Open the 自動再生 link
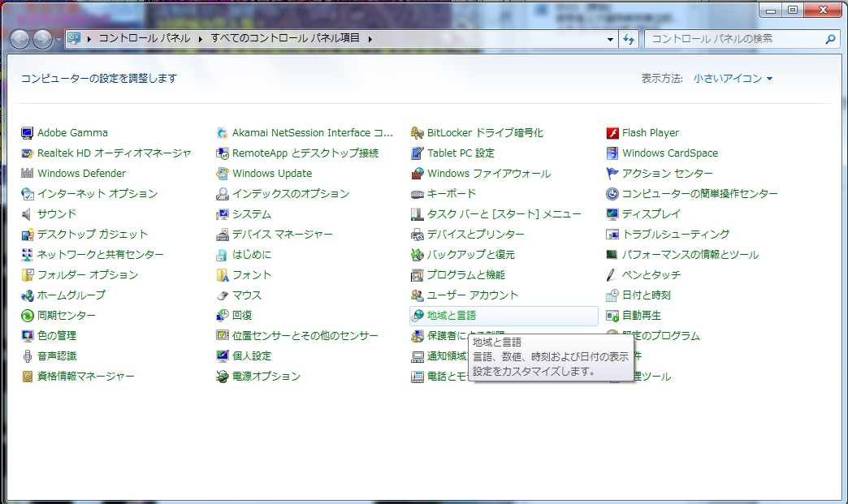Screen dimensions: 848x504 pos(641,316)
